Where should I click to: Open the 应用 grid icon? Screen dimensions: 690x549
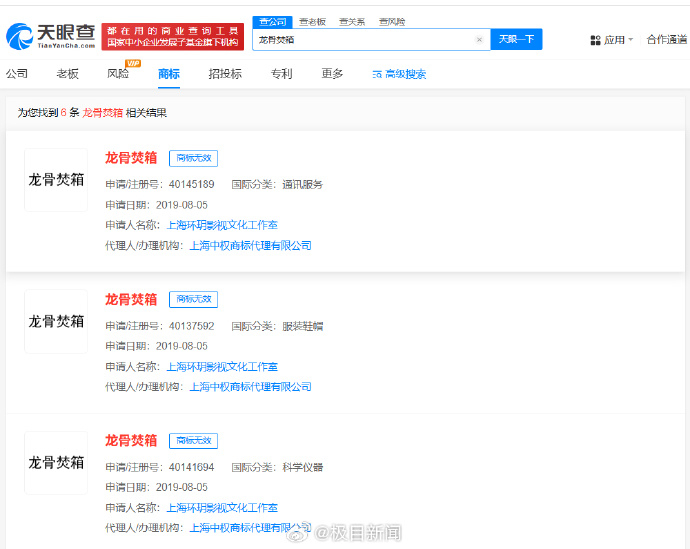(x=595, y=40)
